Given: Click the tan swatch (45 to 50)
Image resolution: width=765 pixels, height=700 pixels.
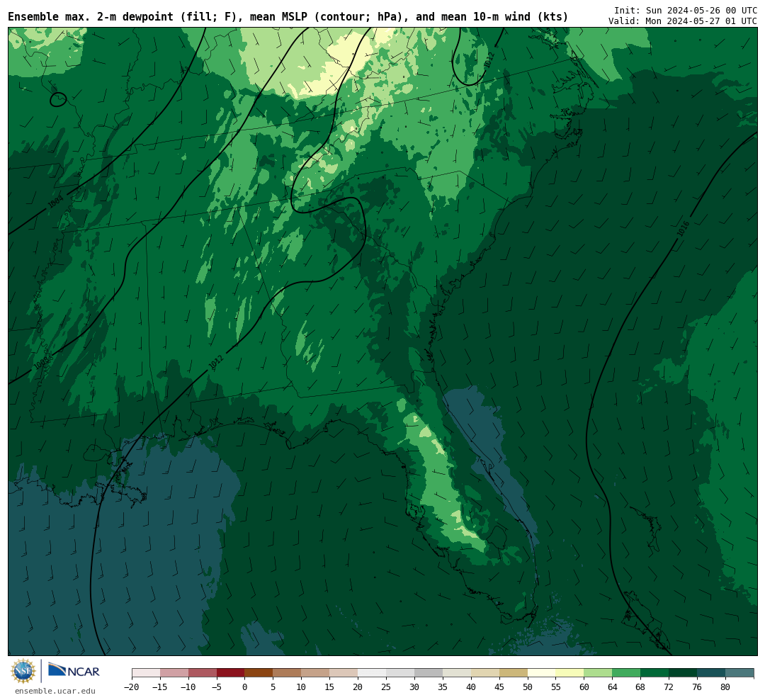Looking at the screenshot, I should coord(514,673).
